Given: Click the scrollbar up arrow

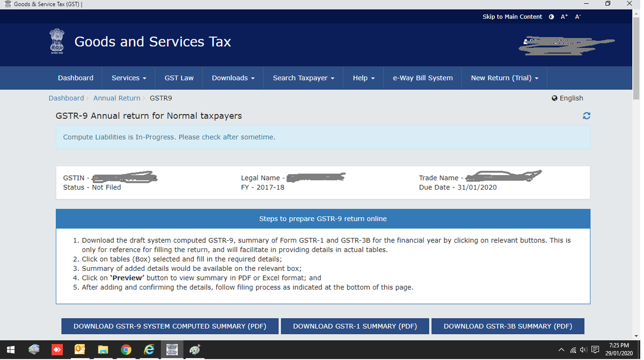Looking at the screenshot, I should pos(636,12).
